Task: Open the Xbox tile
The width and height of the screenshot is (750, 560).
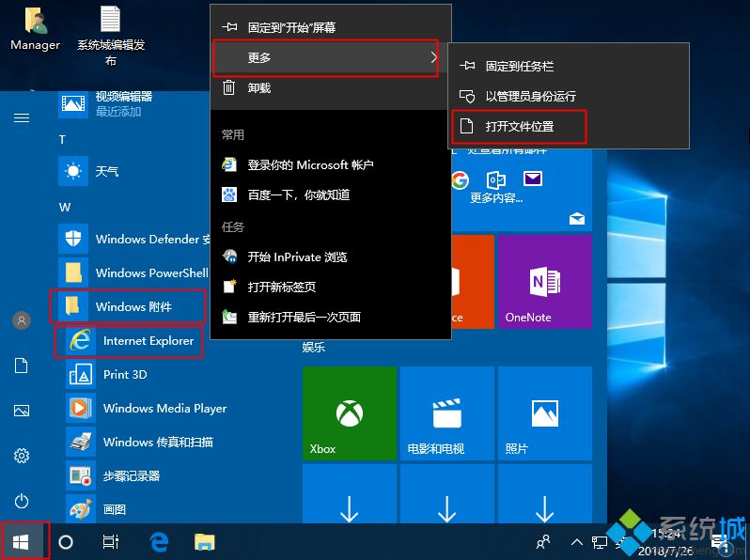Action: pos(350,413)
